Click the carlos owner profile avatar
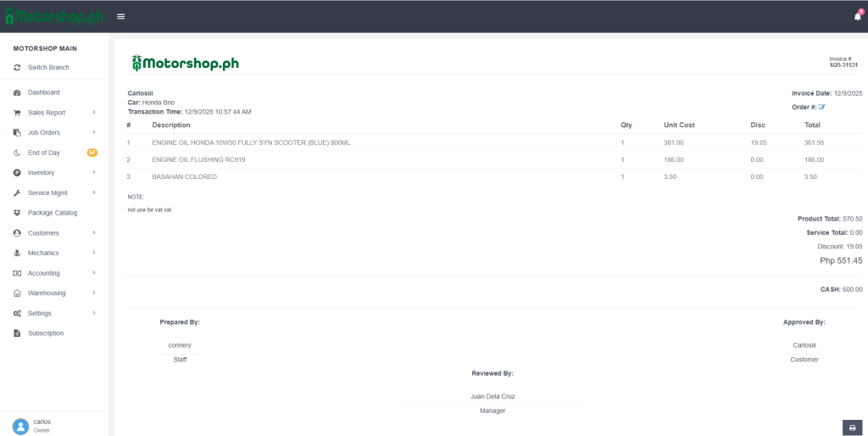The height and width of the screenshot is (436, 868). (20, 425)
